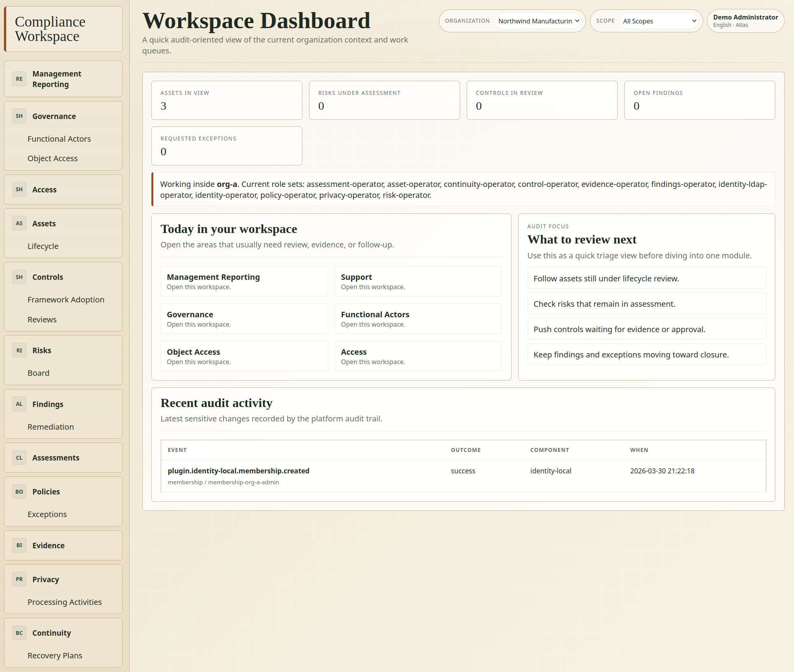
Task: Click the Evidence label in the sidebar
Action: tap(48, 546)
